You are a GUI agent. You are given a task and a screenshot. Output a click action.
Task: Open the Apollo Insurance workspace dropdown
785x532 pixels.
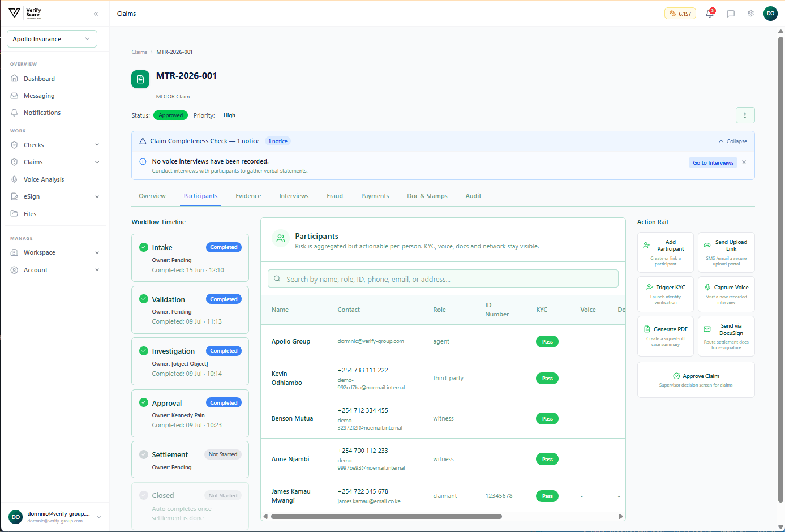[52, 39]
